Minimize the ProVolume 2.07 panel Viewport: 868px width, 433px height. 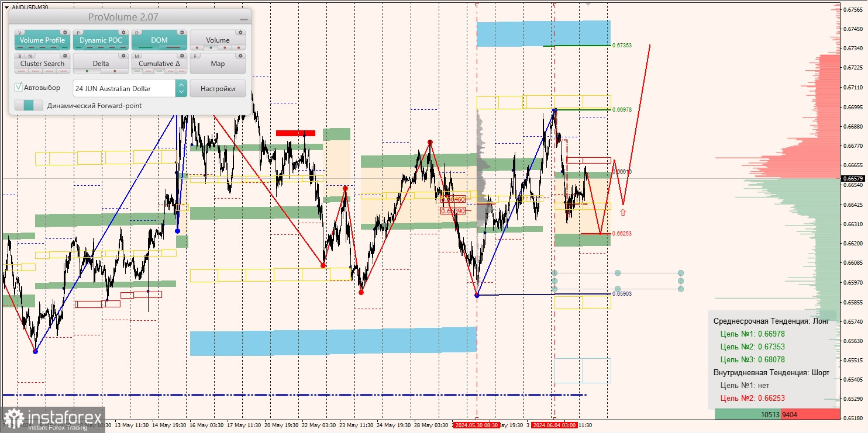click(x=243, y=18)
